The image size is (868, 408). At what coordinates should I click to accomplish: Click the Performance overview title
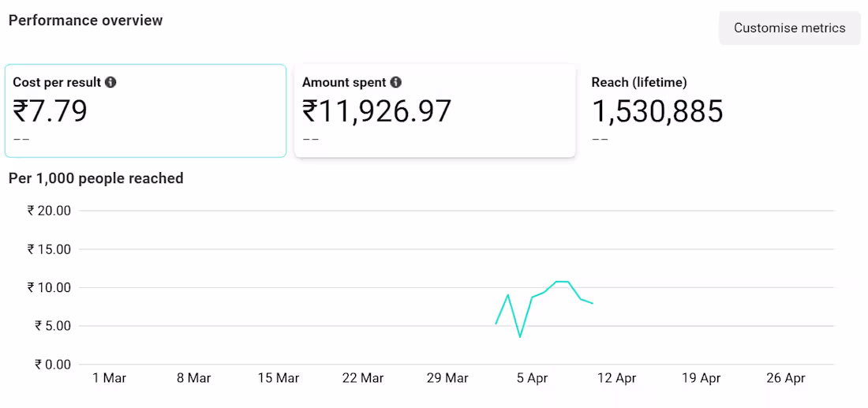pos(85,21)
